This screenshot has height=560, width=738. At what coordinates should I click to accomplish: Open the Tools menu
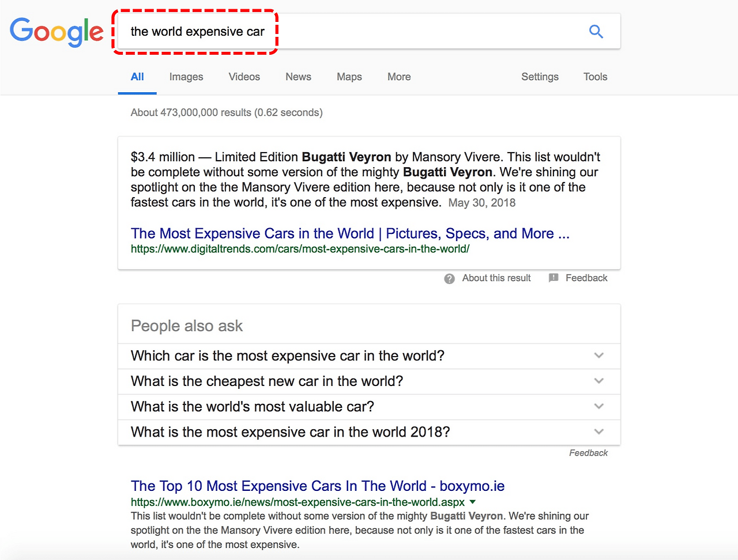pyautogui.click(x=595, y=77)
